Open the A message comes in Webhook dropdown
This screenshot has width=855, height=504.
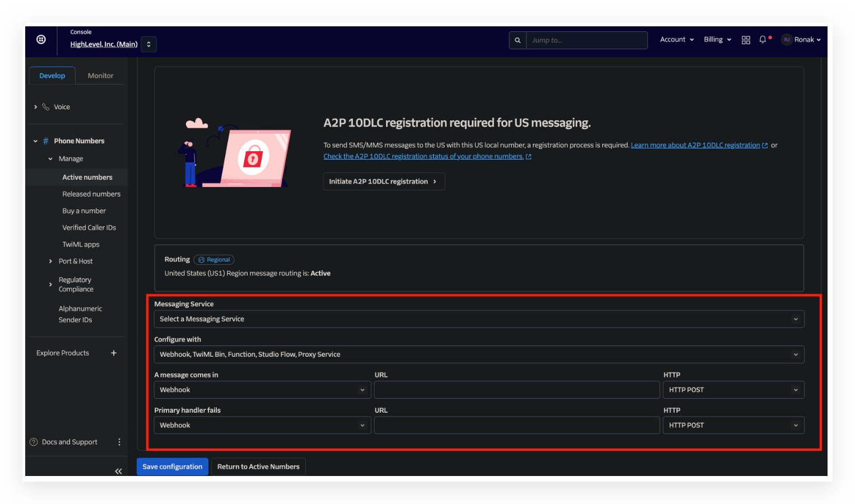[262, 390]
